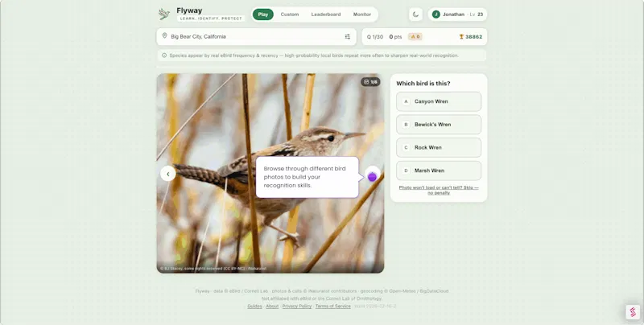
Task: Click the Q 1/30 question counter
Action: [375, 37]
